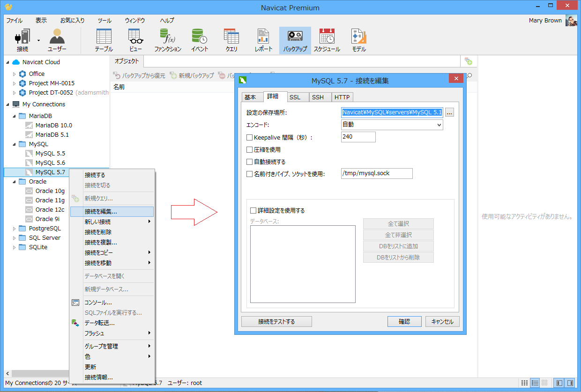Viewport: 581px width, 392px height.
Task: Click the /tmp/mysql.sock socket field
Action: click(x=377, y=173)
